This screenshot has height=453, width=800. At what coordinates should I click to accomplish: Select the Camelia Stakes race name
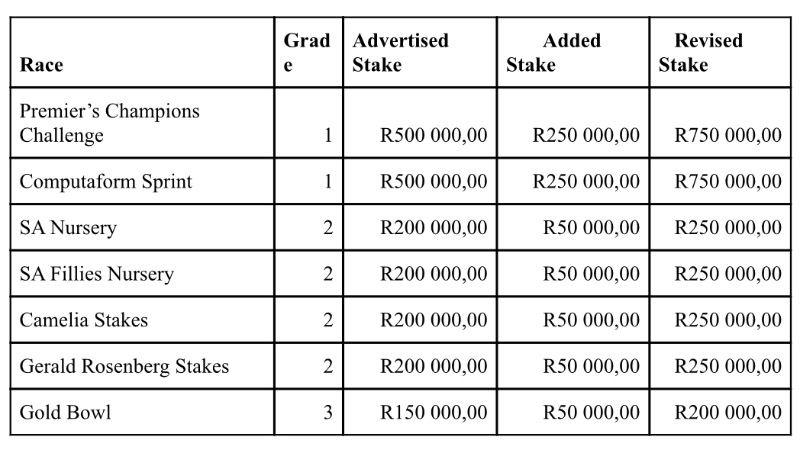pos(84,320)
